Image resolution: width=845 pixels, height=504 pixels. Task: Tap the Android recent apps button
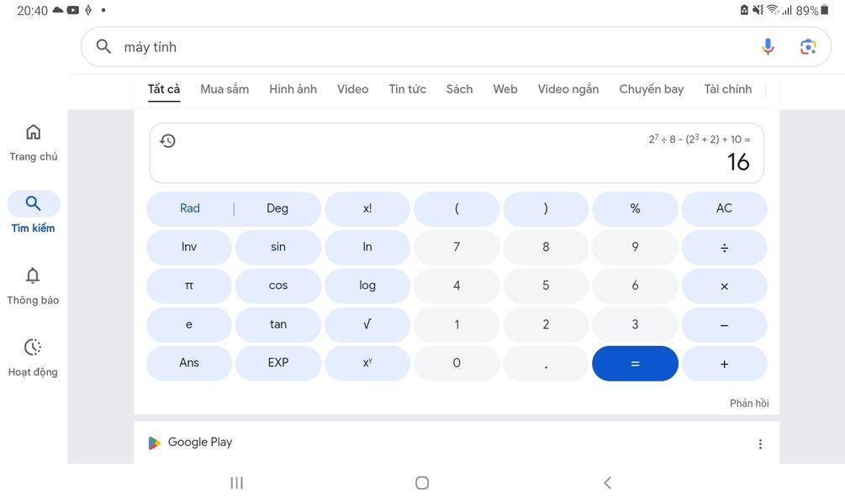tap(236, 482)
